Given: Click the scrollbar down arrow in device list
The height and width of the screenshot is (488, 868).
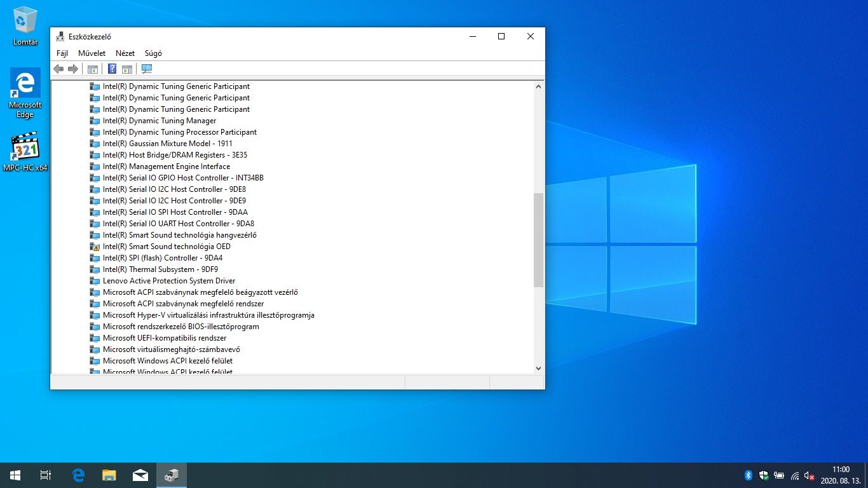Looking at the screenshot, I should tap(538, 368).
